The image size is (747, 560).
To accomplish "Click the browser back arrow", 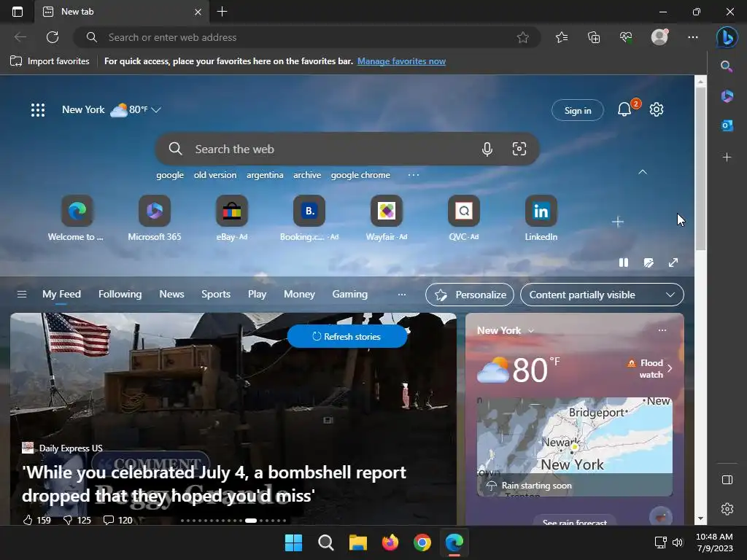I will click(x=20, y=37).
